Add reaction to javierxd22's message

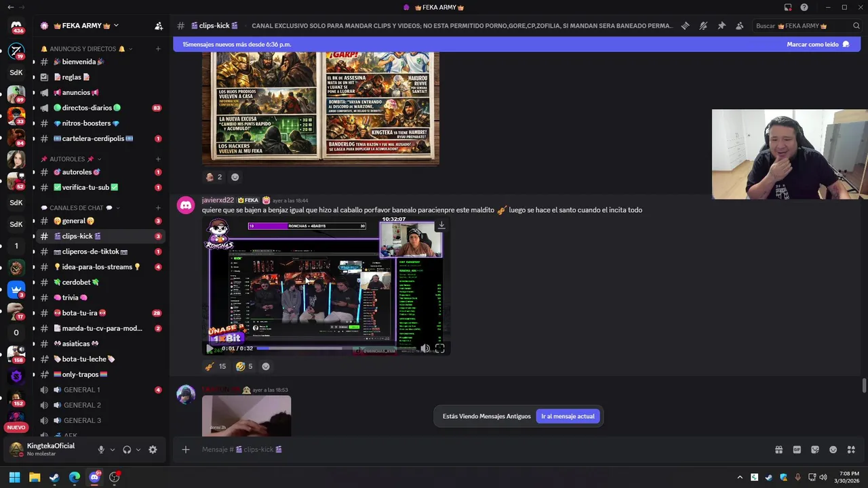(x=266, y=367)
